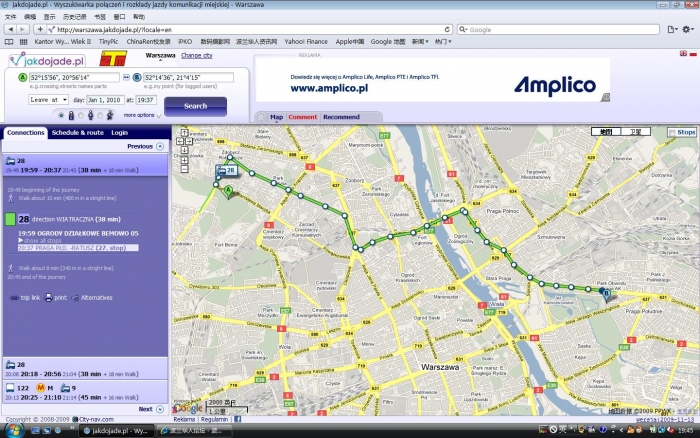Screen dimensions: 700x438
Task: Switch to the Comment tab
Action: point(303,117)
